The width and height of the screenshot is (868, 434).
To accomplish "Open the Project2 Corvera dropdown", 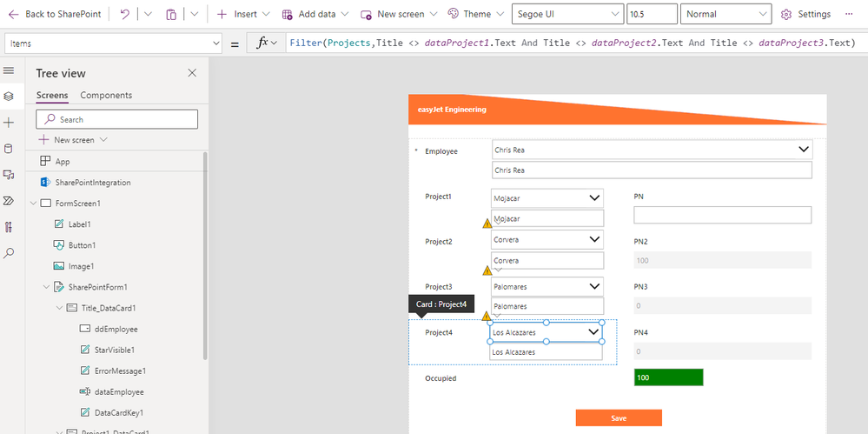I will coord(547,239).
